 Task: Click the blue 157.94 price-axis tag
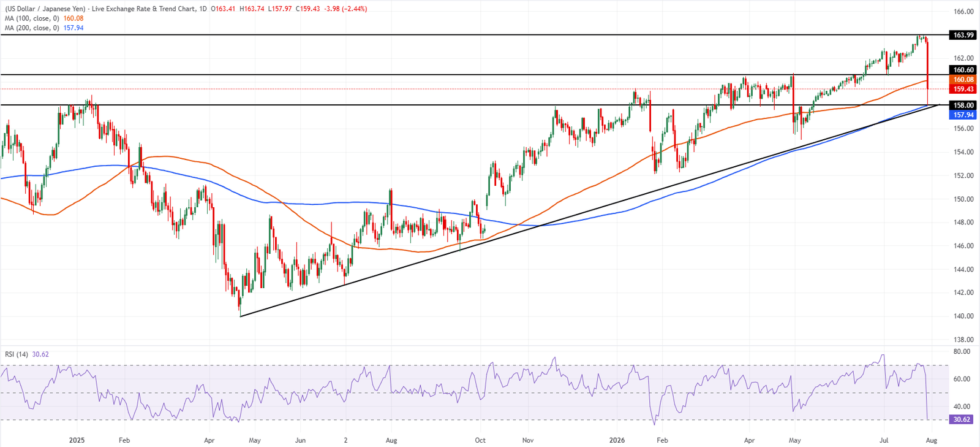tap(963, 115)
